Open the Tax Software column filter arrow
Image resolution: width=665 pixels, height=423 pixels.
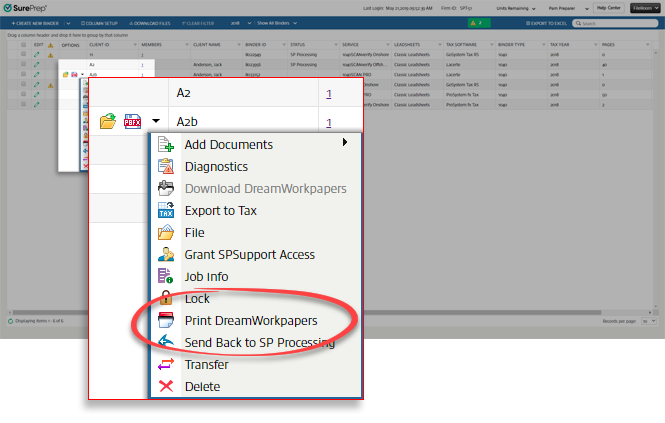click(x=492, y=45)
